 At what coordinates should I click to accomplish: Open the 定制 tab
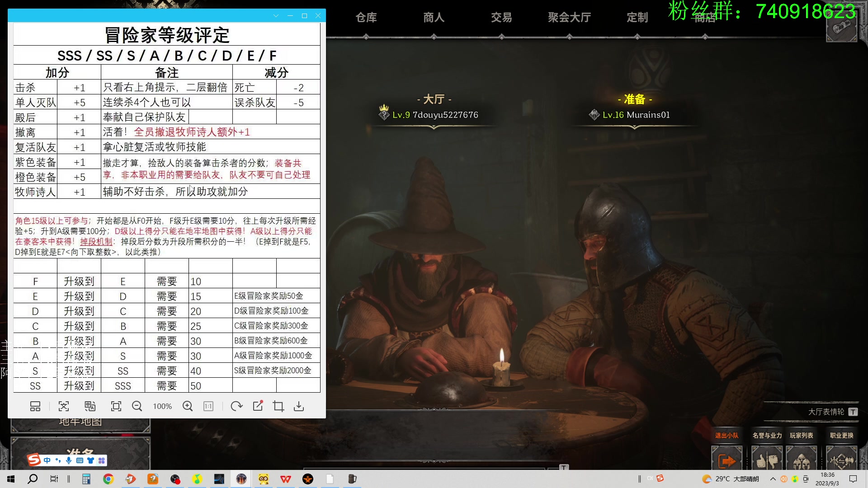click(637, 18)
